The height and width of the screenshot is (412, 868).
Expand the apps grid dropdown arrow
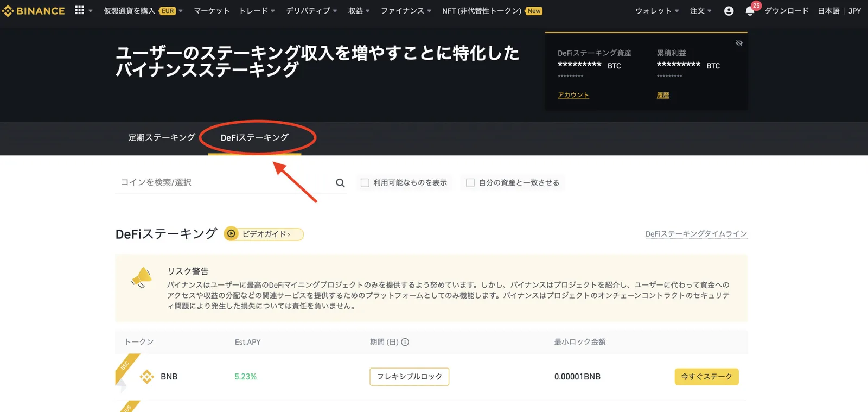pyautogui.click(x=91, y=11)
